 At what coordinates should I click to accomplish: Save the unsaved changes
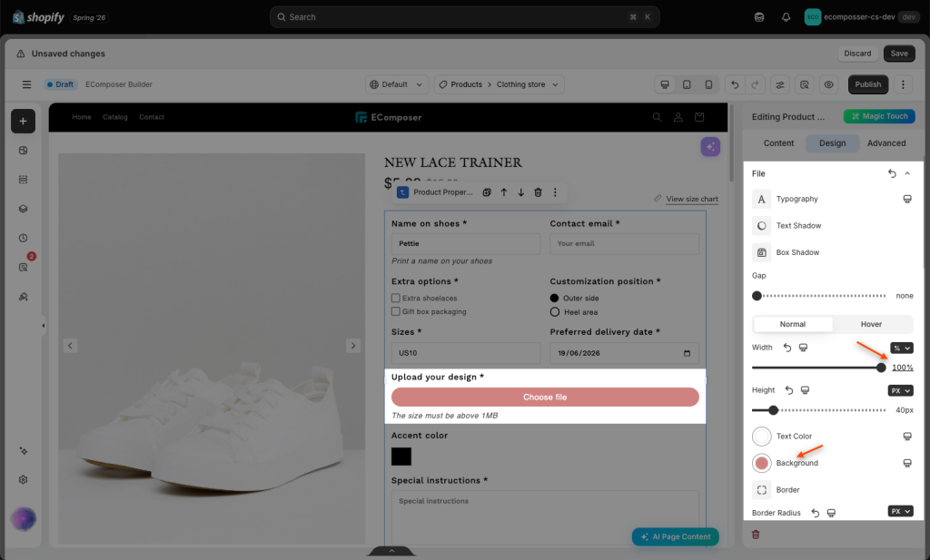[x=899, y=54]
